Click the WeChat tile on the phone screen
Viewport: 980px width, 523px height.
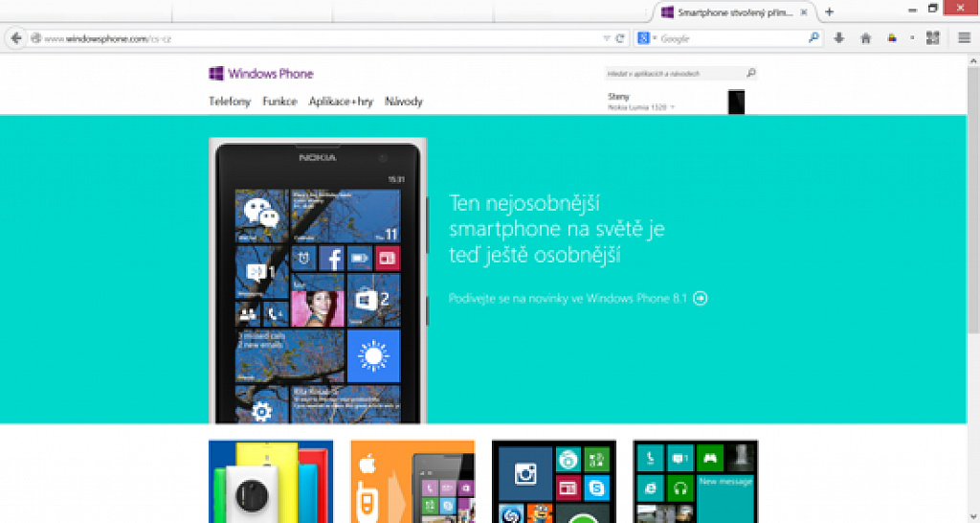tap(261, 216)
